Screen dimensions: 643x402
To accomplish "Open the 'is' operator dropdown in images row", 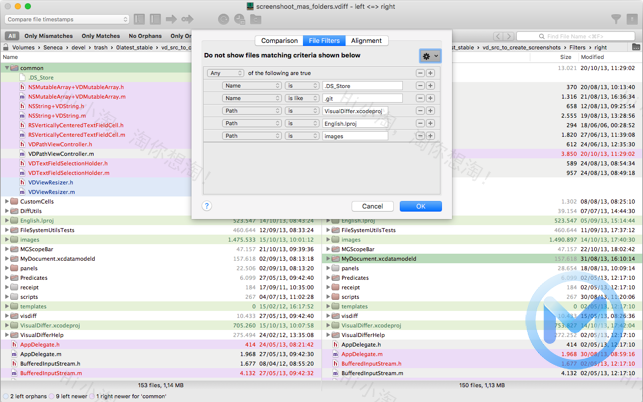I will [302, 136].
